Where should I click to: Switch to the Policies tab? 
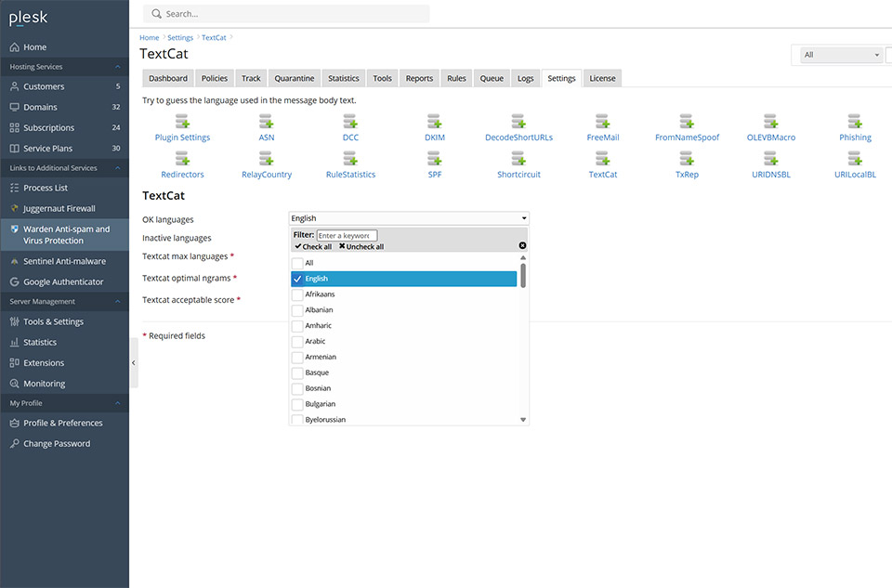pos(215,78)
